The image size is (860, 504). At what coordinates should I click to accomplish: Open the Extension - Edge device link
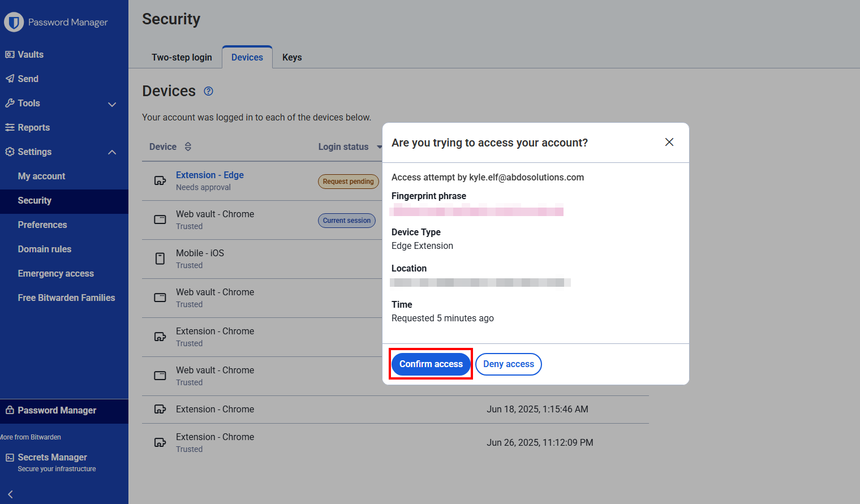tap(210, 175)
